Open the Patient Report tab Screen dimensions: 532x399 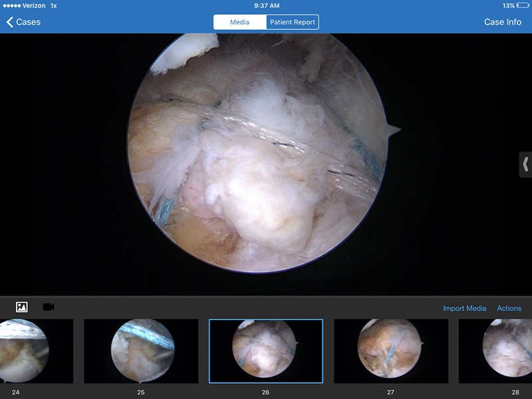pos(293,22)
